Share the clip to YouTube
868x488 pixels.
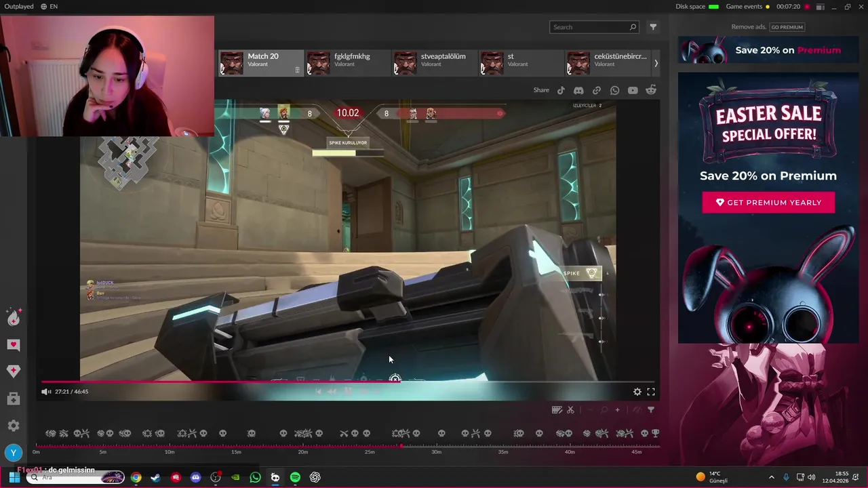(x=633, y=90)
